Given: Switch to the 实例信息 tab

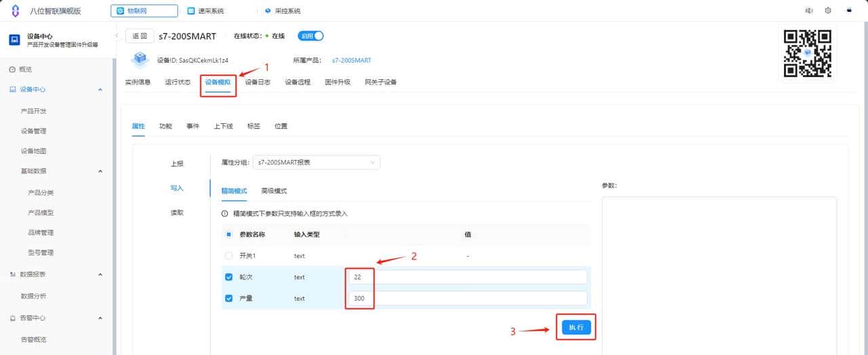Looking at the screenshot, I should point(138,82).
